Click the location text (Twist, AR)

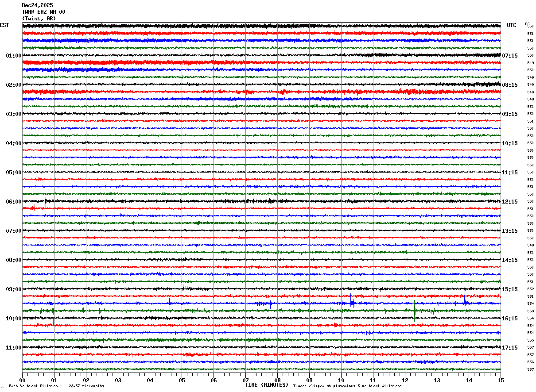coord(39,19)
